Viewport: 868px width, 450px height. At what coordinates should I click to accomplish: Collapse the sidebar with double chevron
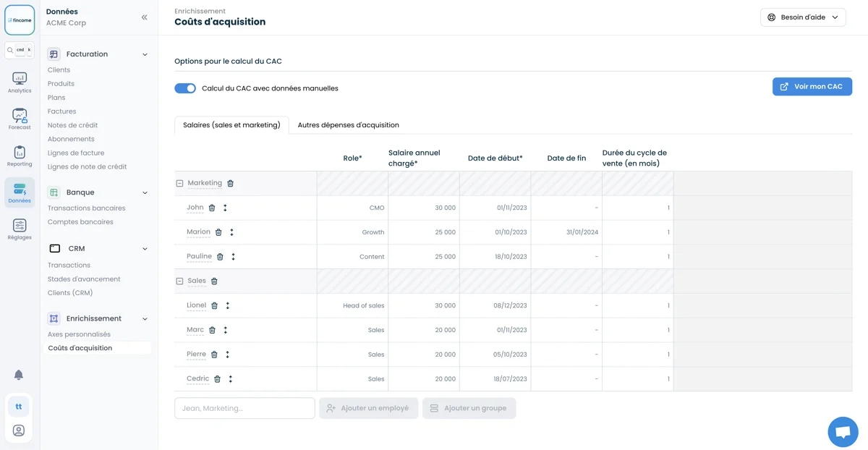coord(144,17)
